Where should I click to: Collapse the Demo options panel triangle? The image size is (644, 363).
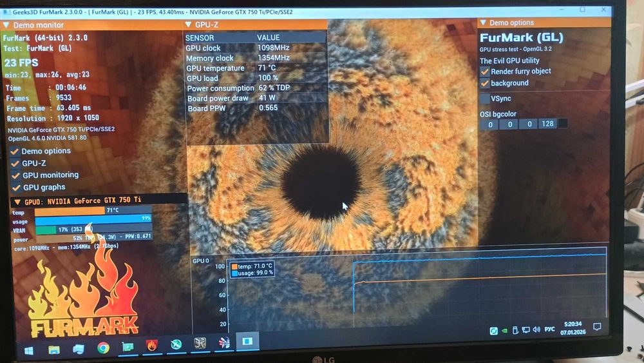coord(484,22)
